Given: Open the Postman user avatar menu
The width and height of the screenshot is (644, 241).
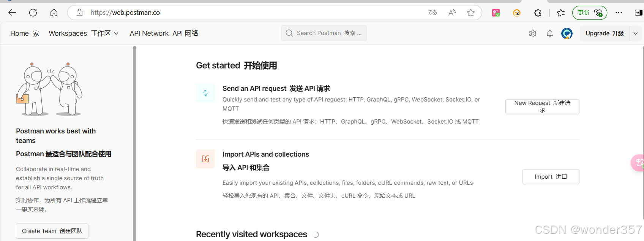Looking at the screenshot, I should tap(567, 33).
